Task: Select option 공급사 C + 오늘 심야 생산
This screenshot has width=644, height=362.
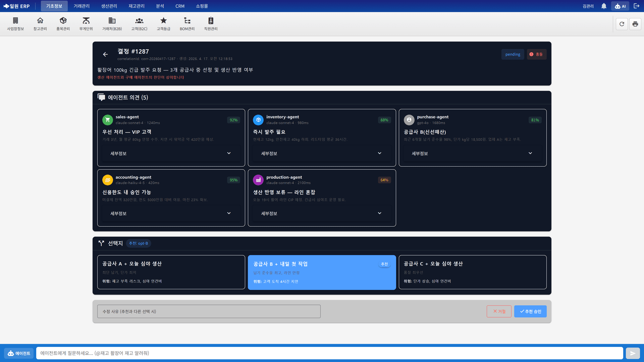Action: (x=472, y=272)
